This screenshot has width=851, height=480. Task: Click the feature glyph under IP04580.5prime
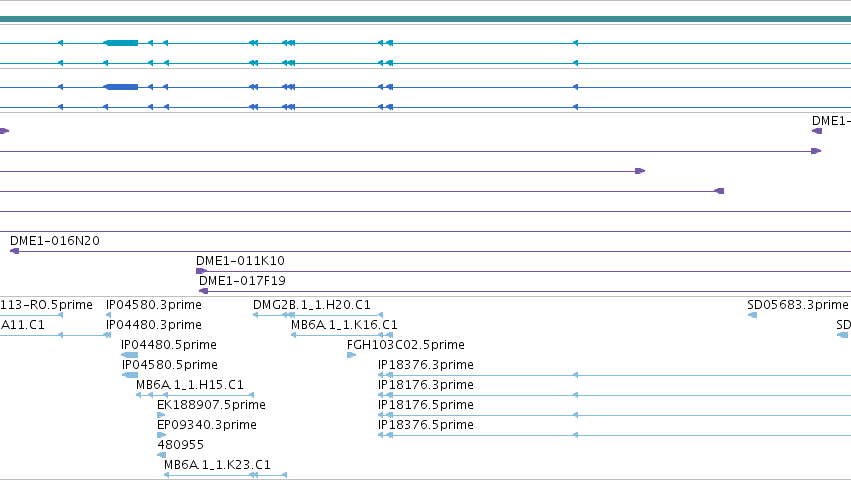[130, 375]
